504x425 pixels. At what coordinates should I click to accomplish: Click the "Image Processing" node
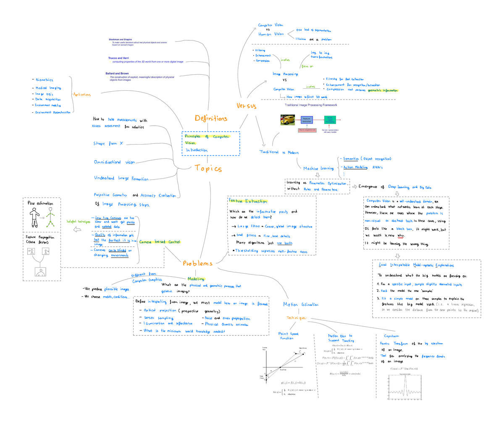coord(285,74)
